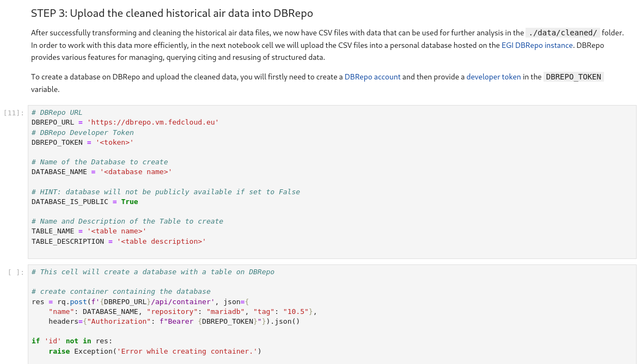Place cursor on the DBREPO_URL assignment line
The image size is (641, 364).
click(125, 122)
